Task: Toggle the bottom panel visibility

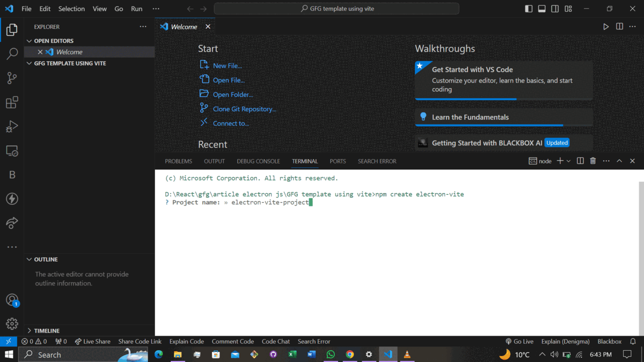Action: (x=542, y=9)
